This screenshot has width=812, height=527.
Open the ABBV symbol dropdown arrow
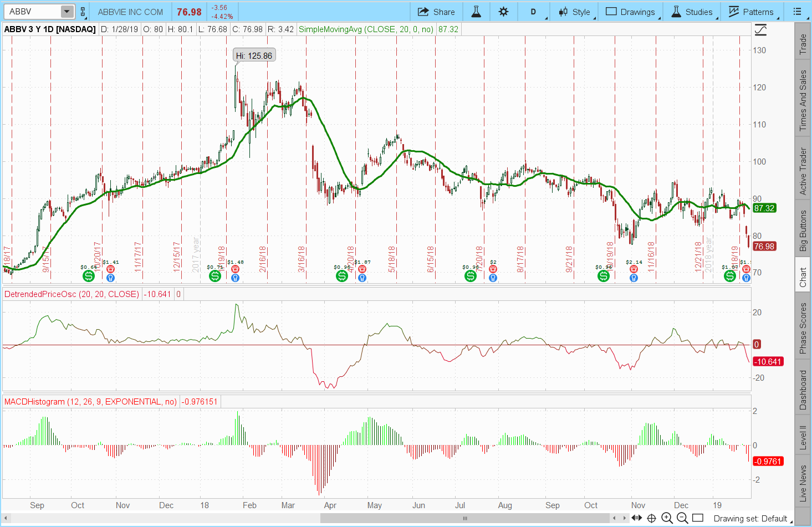tap(67, 12)
